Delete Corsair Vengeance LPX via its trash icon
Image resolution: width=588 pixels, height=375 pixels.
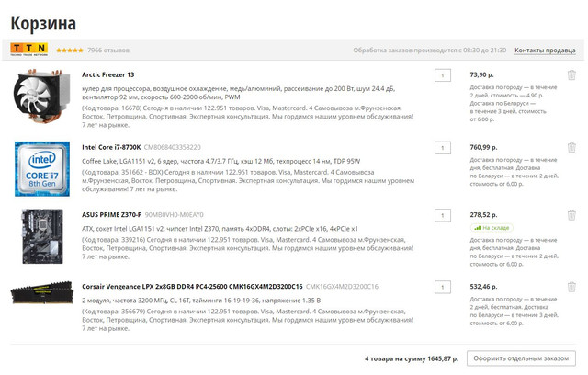click(x=571, y=287)
